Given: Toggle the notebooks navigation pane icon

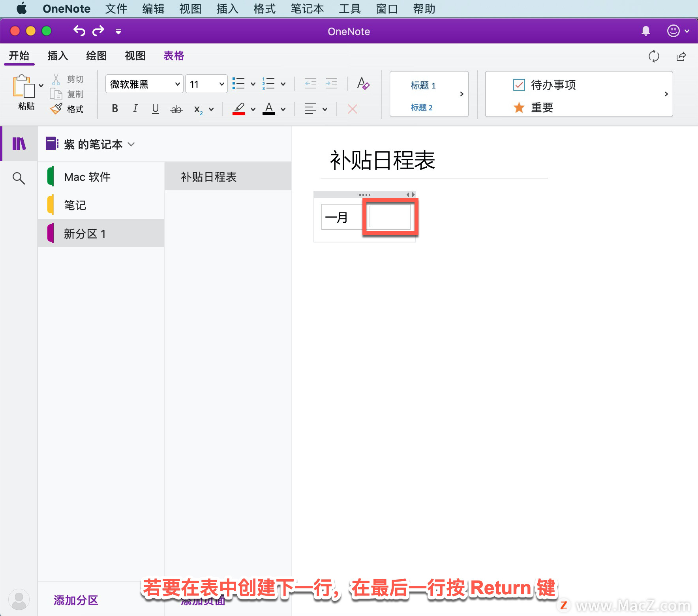Looking at the screenshot, I should pos(19,144).
